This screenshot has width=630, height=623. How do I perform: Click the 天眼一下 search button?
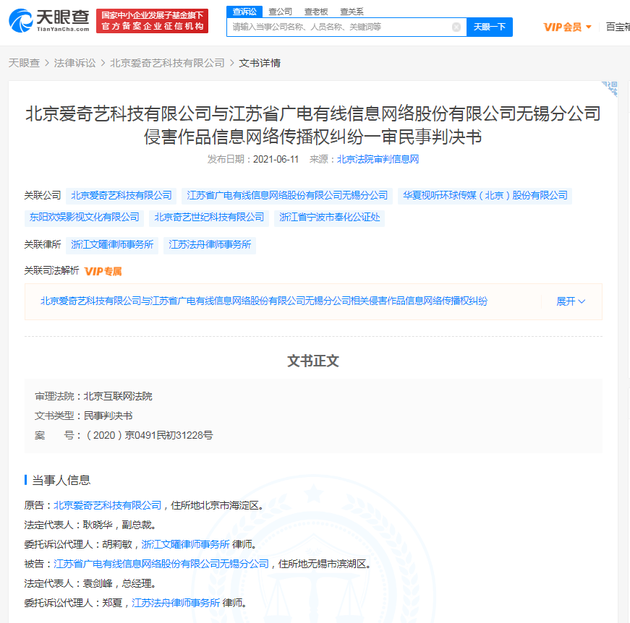point(489,27)
